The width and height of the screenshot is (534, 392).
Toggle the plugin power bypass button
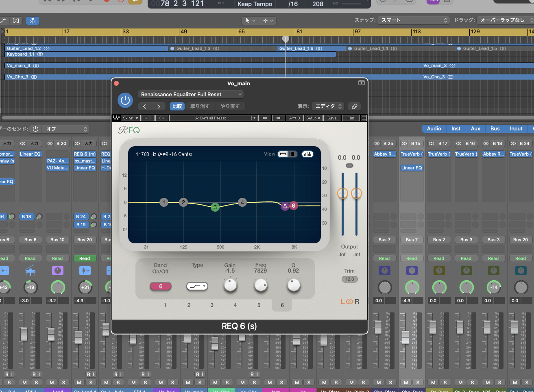(125, 100)
